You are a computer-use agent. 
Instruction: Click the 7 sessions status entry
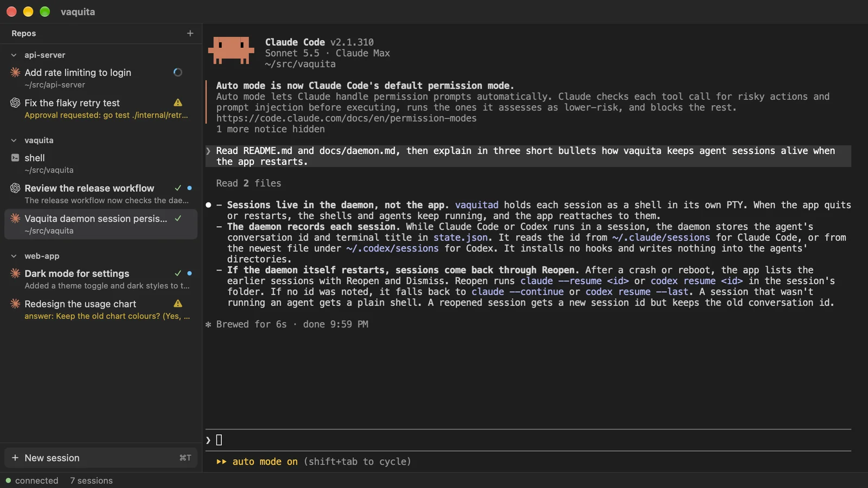click(91, 481)
